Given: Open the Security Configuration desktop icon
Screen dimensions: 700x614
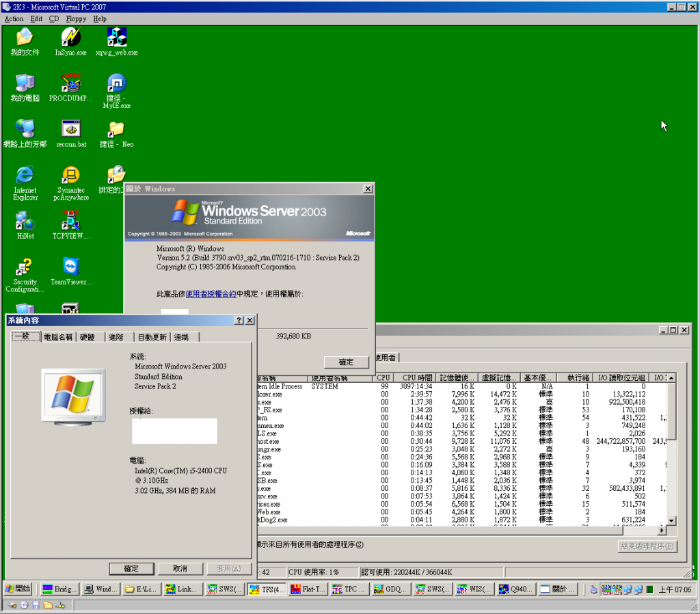Looking at the screenshot, I should [25, 275].
